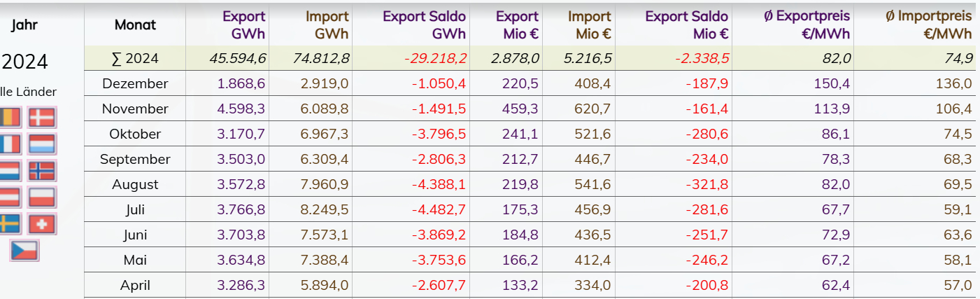
Task: Select the Czech Republic flag icon
Action: [x=24, y=250]
